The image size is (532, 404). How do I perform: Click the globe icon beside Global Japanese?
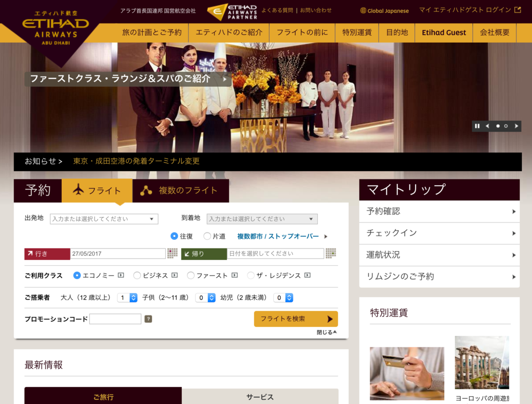(363, 10)
